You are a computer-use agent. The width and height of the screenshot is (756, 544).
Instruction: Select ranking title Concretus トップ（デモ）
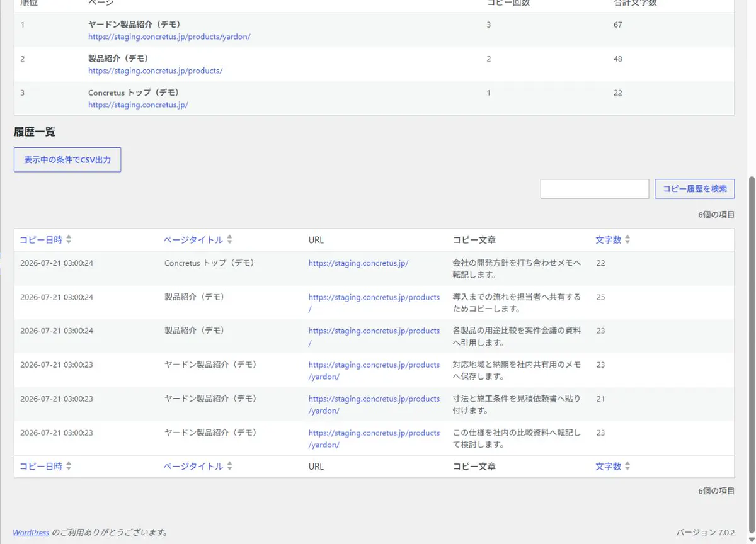click(x=134, y=93)
